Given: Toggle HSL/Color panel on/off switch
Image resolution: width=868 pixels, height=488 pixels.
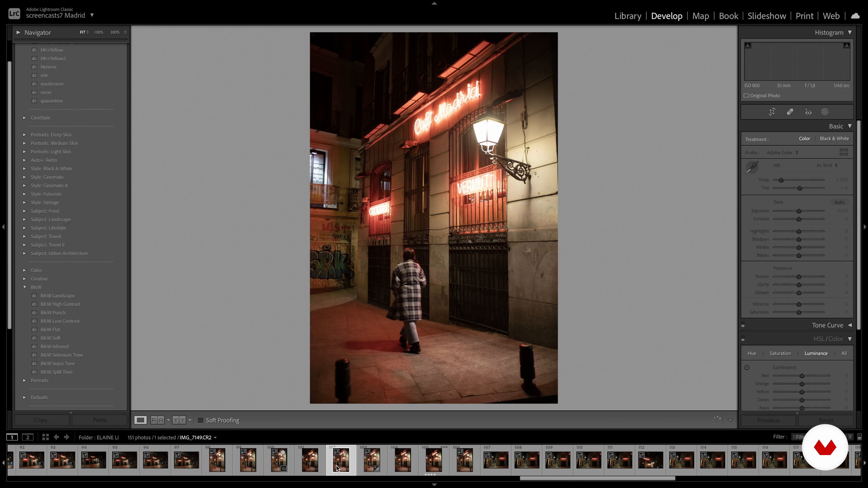Looking at the screenshot, I should [x=743, y=339].
